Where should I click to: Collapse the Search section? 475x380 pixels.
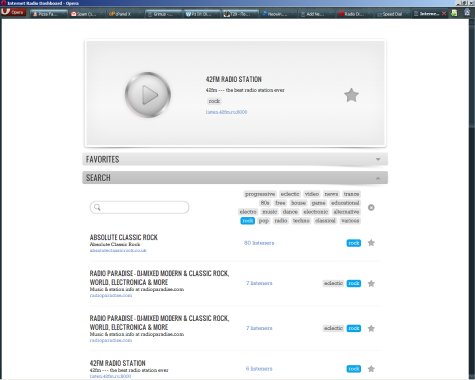(235, 178)
